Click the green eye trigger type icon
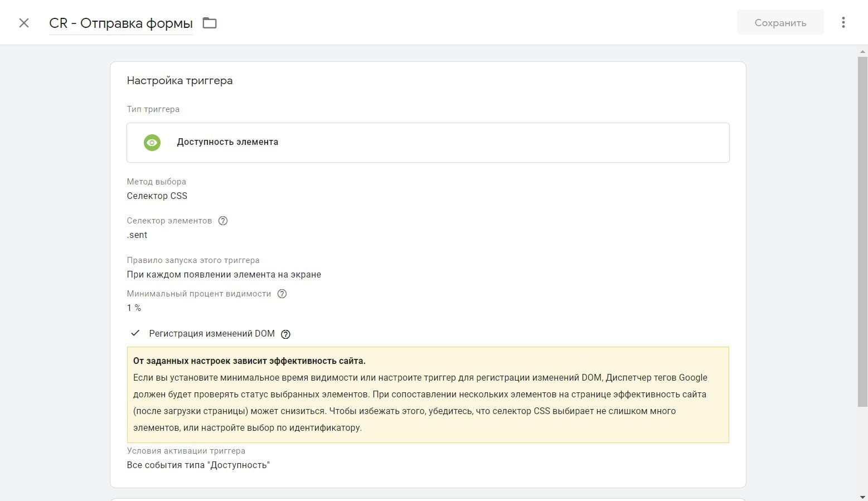The width and height of the screenshot is (868, 501). [x=152, y=142]
